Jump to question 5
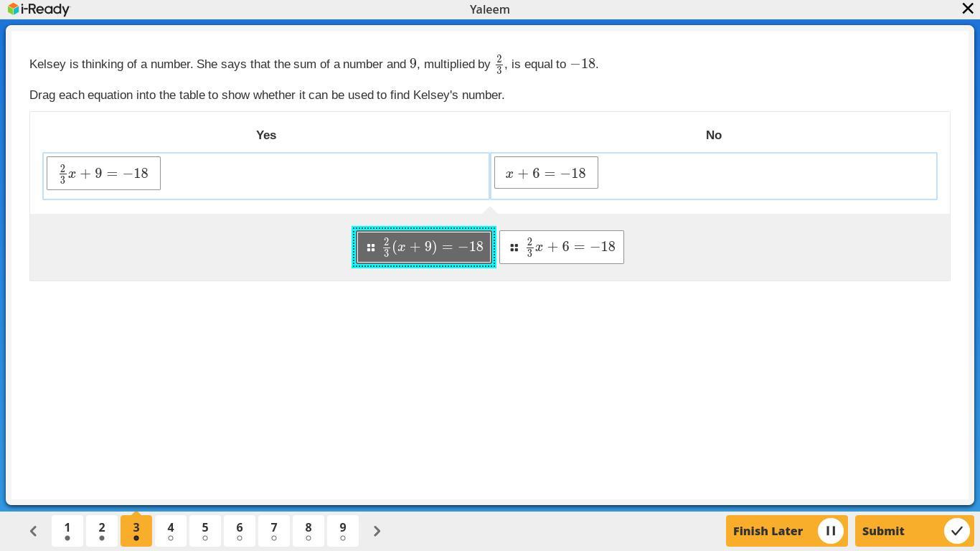The image size is (980, 551). coord(205,531)
